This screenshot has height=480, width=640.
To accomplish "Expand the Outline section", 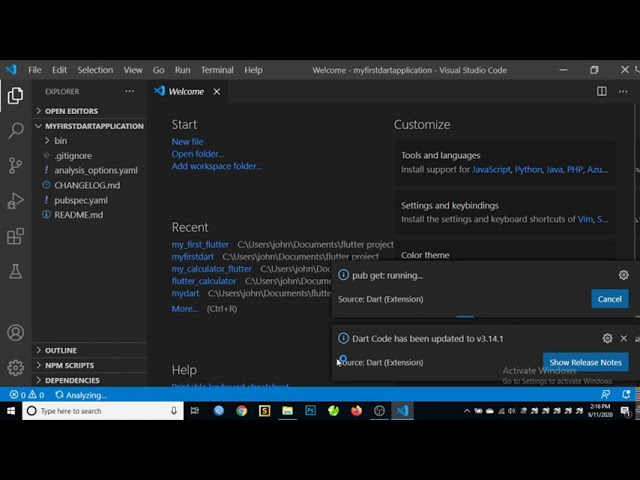I will click(x=90, y=350).
